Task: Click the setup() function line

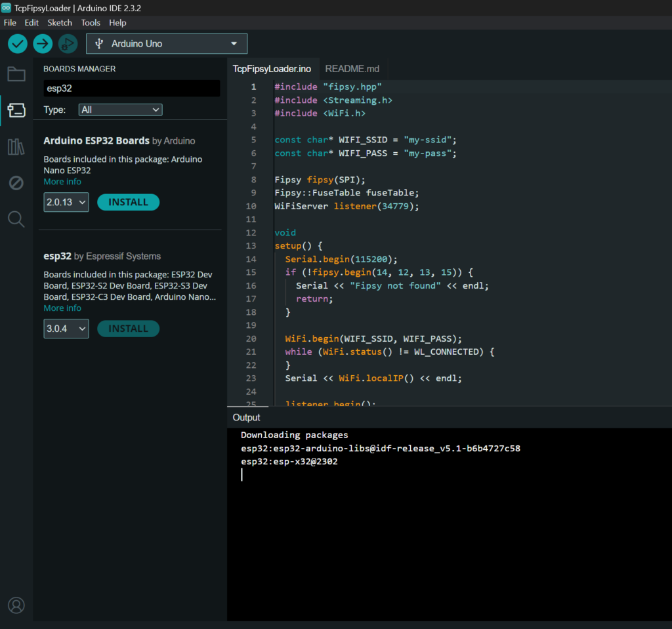Action: tap(299, 246)
